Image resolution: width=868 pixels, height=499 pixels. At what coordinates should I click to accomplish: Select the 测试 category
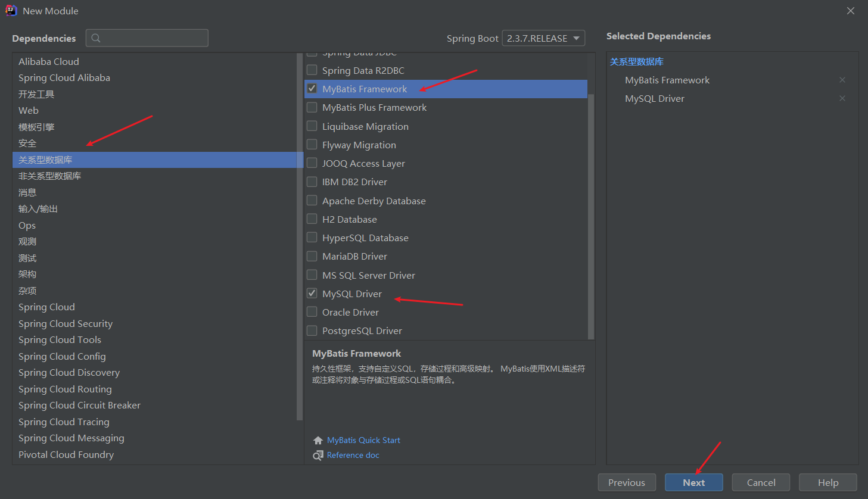(x=154, y=258)
